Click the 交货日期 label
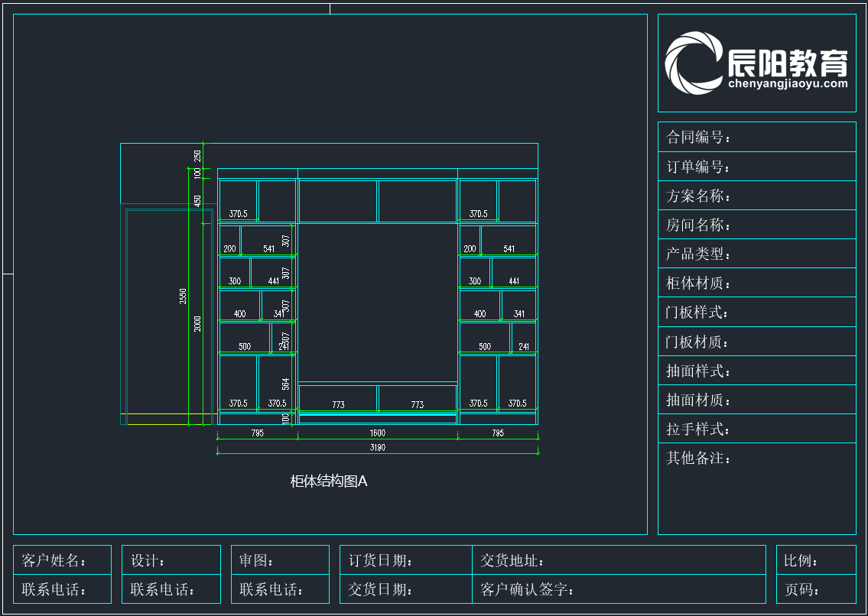This screenshot has height=616, width=868. pos(380,589)
